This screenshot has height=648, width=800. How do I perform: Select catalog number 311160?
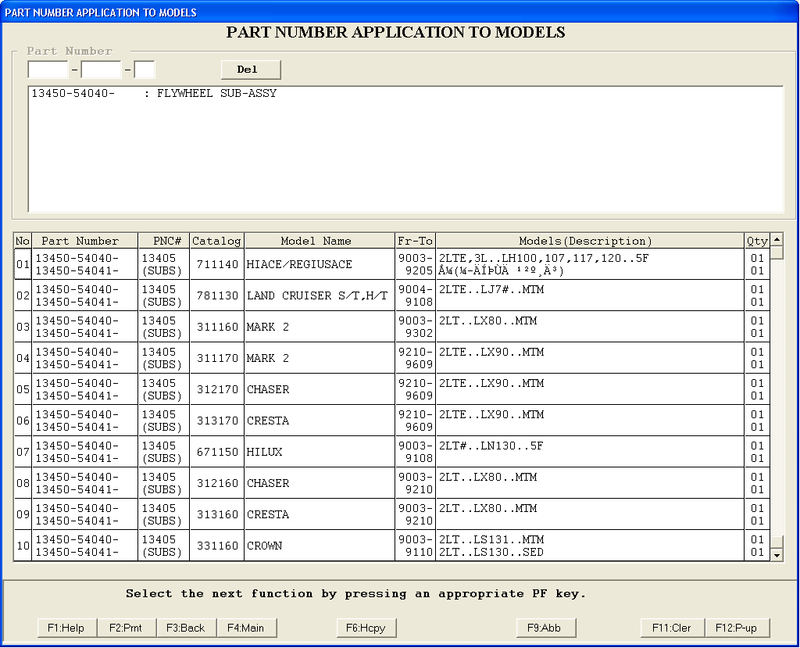pos(217,327)
